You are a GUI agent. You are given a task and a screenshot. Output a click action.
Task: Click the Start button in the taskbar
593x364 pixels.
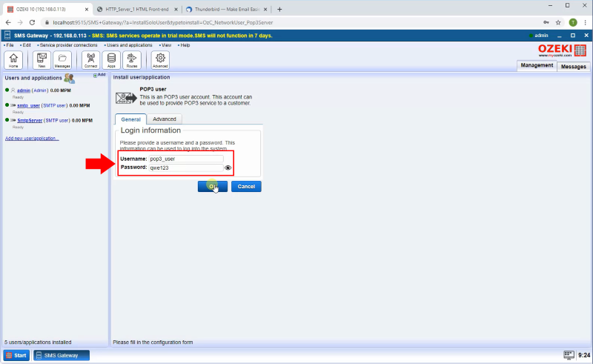[16, 355]
